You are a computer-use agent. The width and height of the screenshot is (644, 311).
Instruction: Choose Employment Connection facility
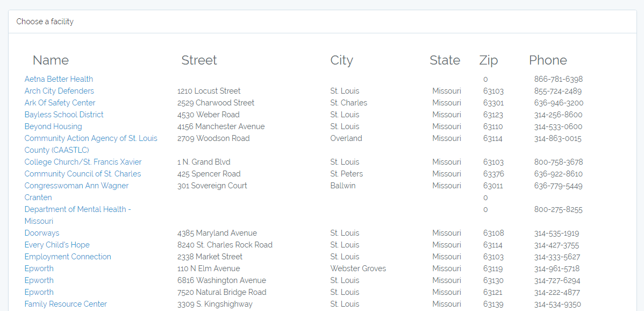(68, 257)
